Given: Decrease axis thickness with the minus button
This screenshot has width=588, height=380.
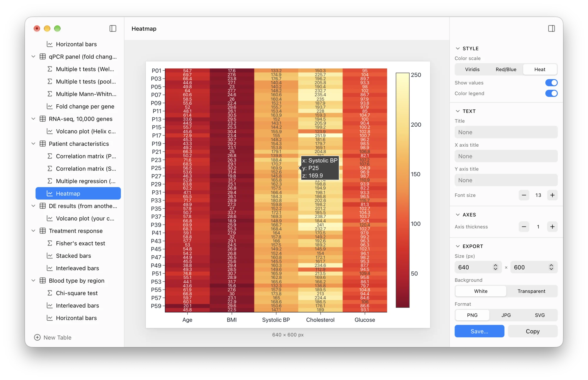Looking at the screenshot, I should pos(524,227).
